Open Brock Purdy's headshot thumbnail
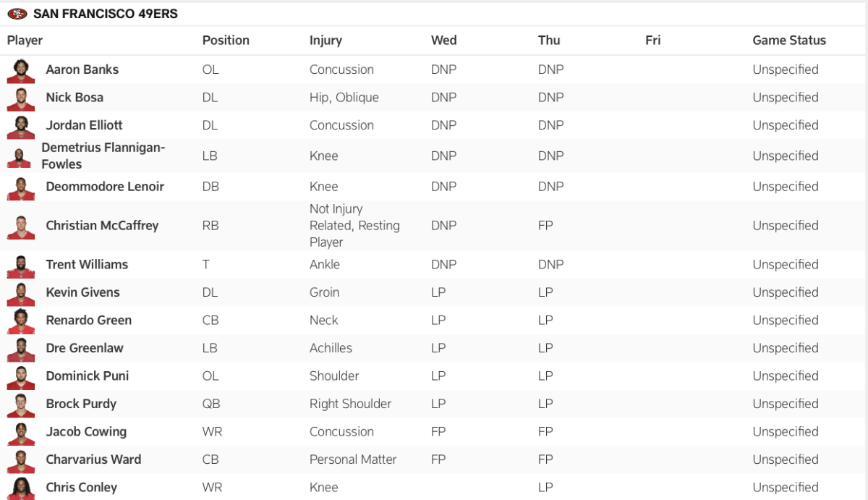The width and height of the screenshot is (868, 500). click(x=21, y=404)
